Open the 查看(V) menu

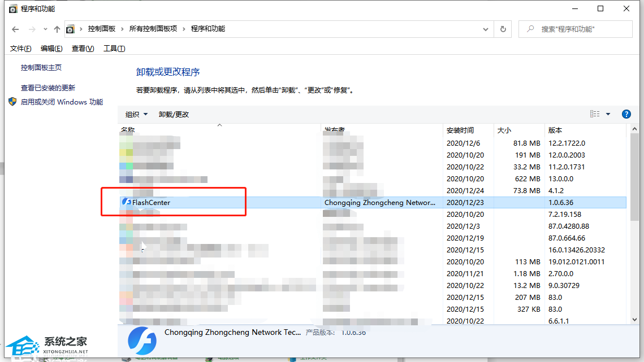click(83, 49)
